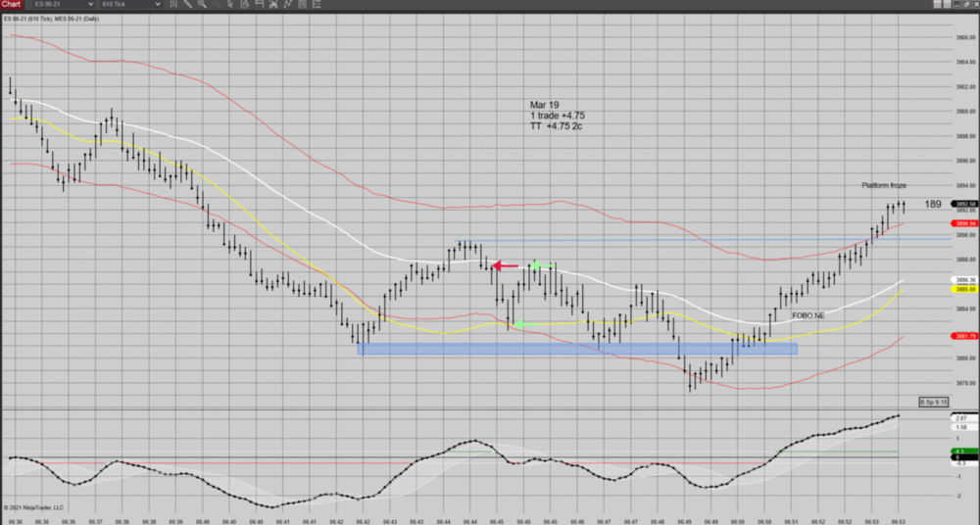Select the blue support zone rectangle

pos(578,348)
